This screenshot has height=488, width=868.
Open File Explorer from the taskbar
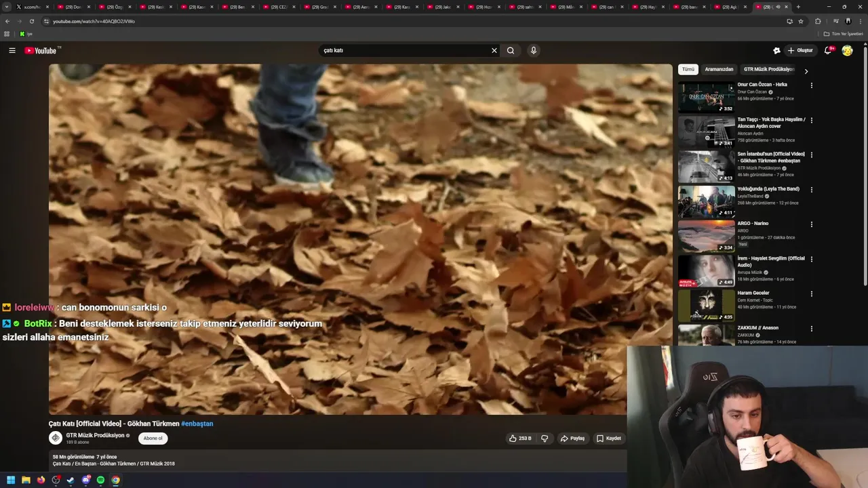[26, 480]
